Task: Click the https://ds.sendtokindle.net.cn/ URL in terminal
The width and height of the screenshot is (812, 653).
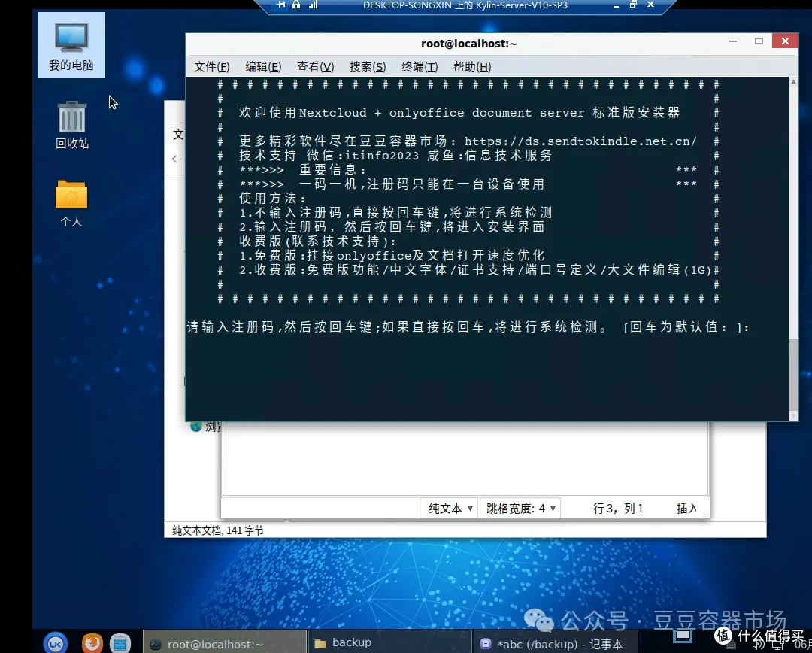Action: point(580,141)
